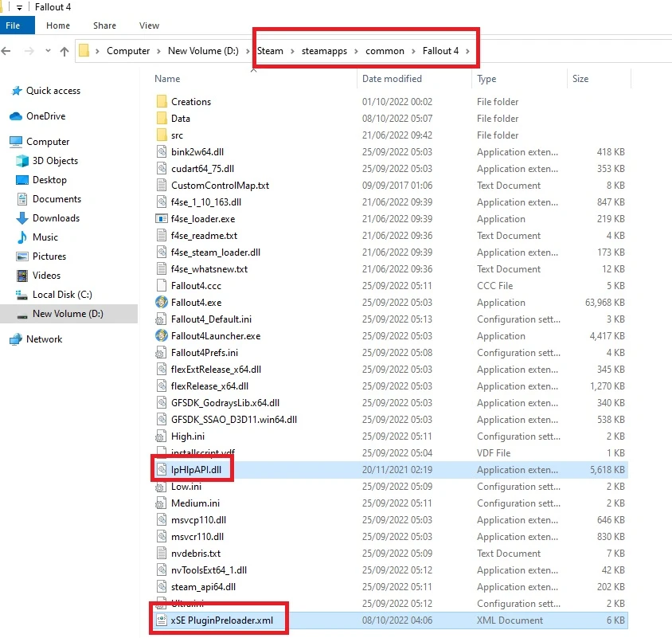Open the Share ribbon tab

pos(104,25)
